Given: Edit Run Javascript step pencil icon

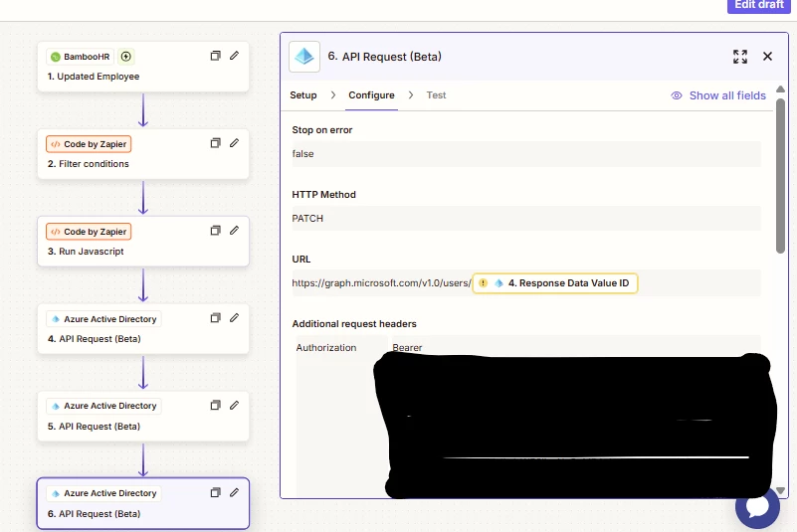Looking at the screenshot, I should pyautogui.click(x=234, y=230).
